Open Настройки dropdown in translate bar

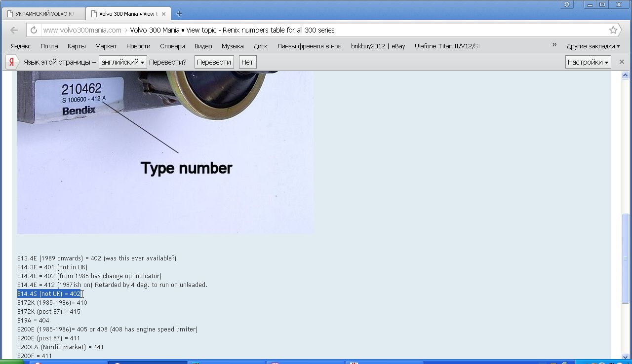click(x=588, y=62)
